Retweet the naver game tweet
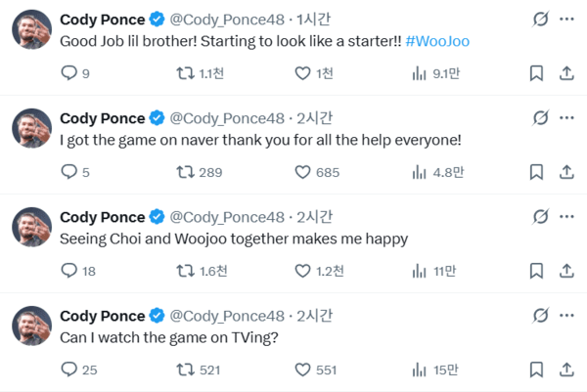This screenshot has width=587, height=392. pos(183,172)
